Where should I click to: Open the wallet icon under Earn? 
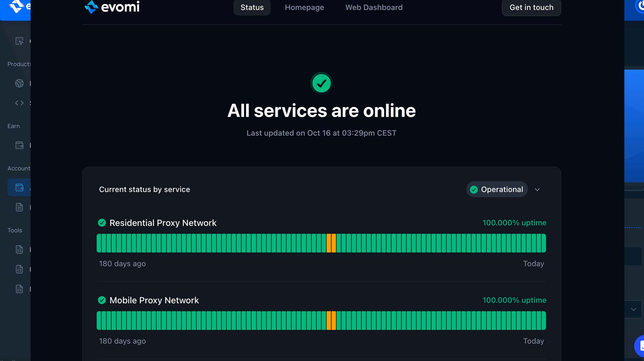click(x=19, y=145)
